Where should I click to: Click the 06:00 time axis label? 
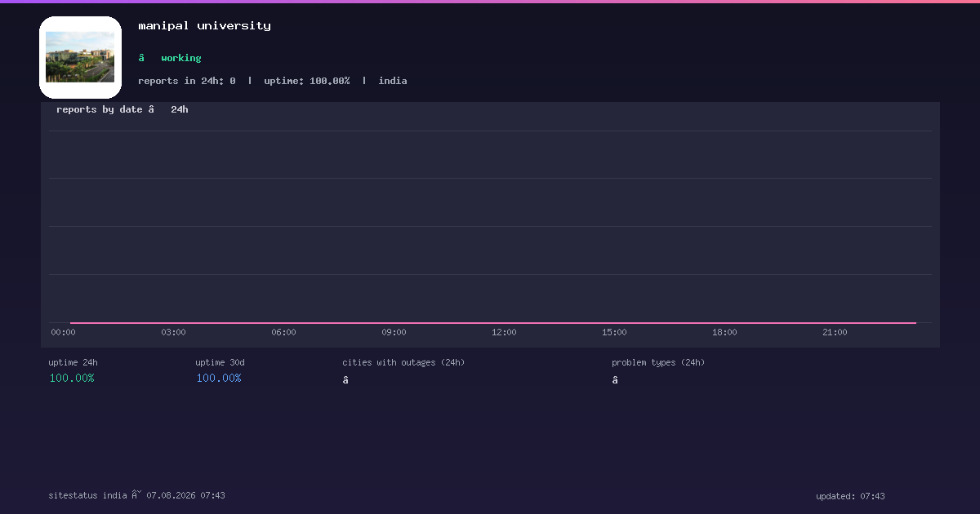(x=283, y=332)
